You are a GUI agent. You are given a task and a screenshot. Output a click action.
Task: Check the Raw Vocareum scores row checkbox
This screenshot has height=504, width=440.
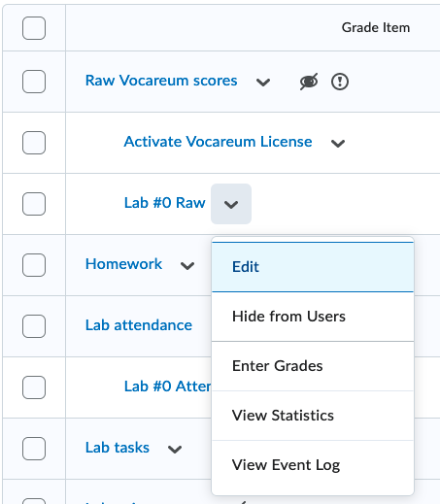tap(34, 82)
